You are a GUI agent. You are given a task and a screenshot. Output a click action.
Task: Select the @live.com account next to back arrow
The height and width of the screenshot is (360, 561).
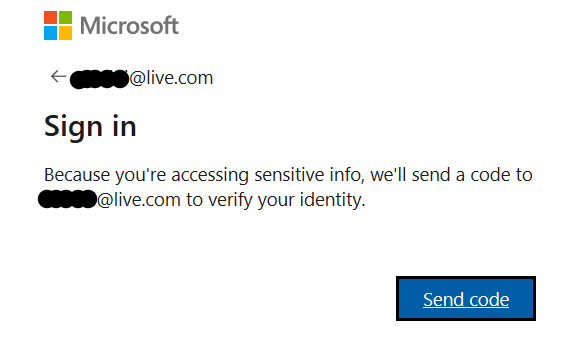[x=141, y=78]
